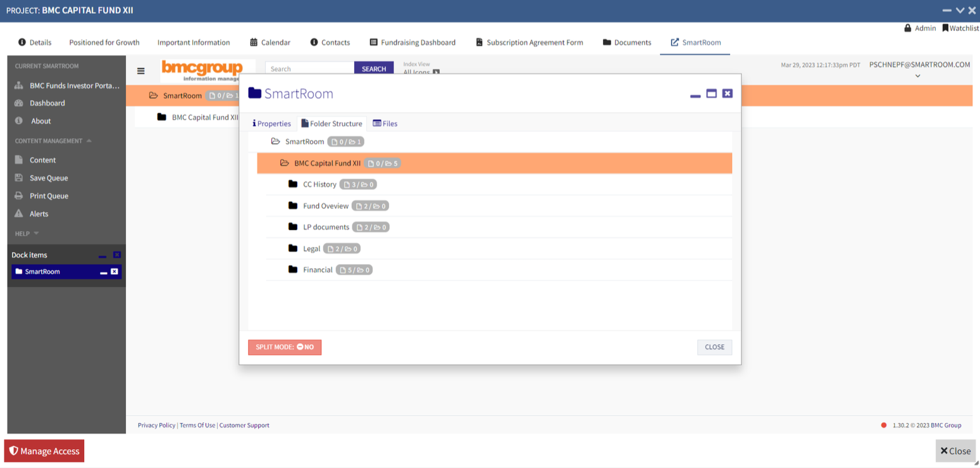Switch to the Files tab

[385, 123]
